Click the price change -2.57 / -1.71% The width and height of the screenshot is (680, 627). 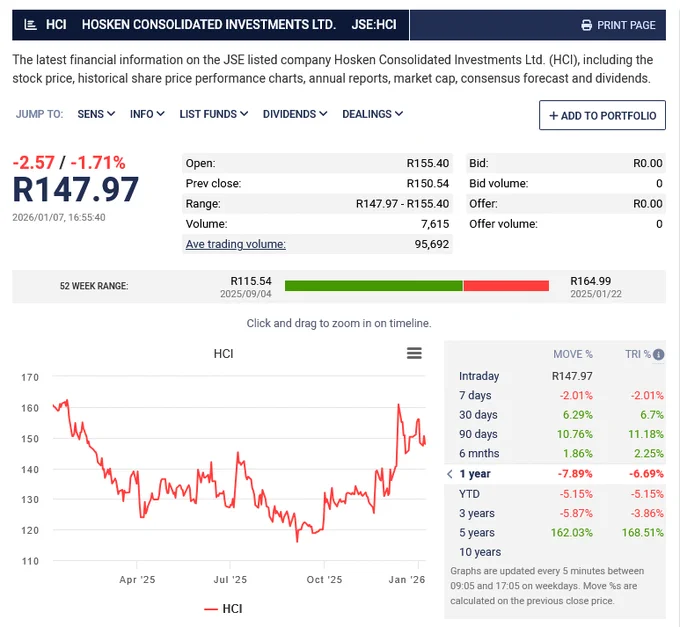click(69, 163)
